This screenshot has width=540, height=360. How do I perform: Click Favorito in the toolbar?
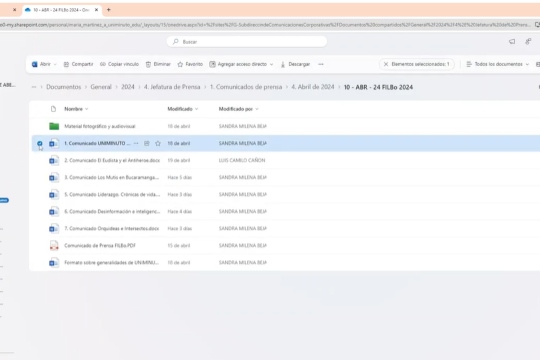(190, 64)
